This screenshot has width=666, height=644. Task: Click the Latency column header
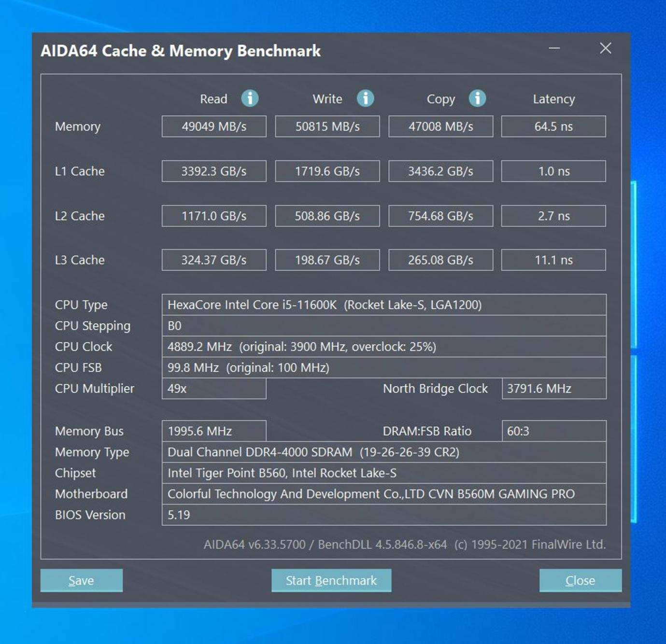(554, 99)
